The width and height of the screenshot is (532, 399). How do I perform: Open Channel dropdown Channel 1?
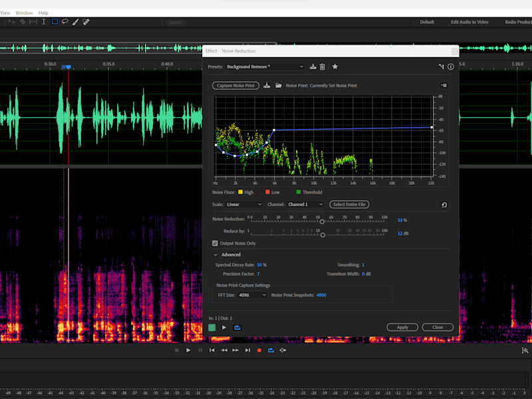pyautogui.click(x=305, y=205)
